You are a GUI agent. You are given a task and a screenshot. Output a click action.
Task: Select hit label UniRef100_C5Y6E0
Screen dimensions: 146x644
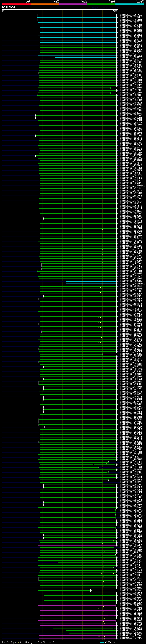coord(131,301)
